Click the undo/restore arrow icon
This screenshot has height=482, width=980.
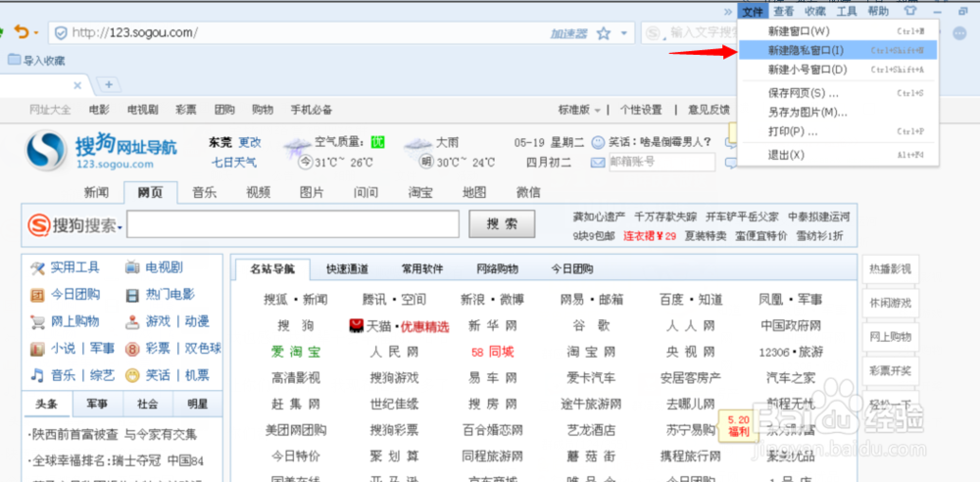(22, 32)
